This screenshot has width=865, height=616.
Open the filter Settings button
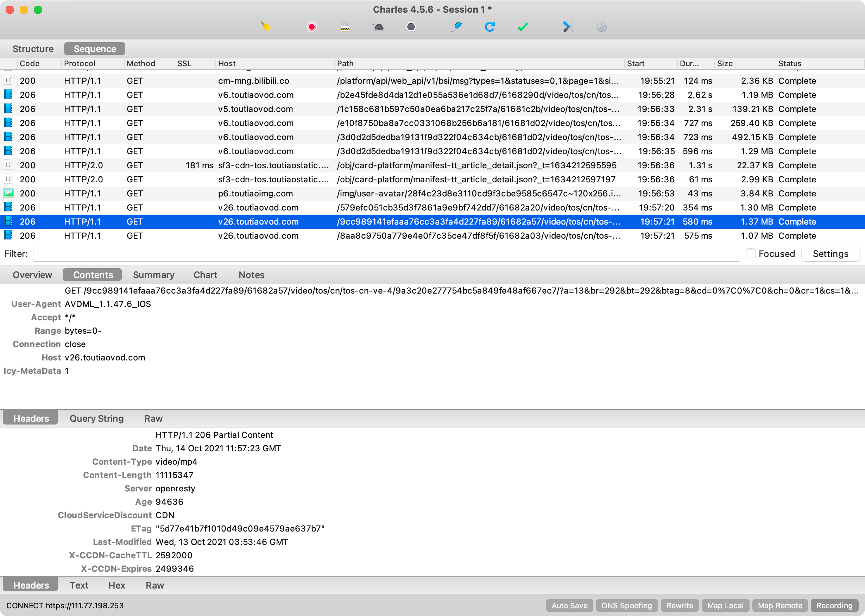(831, 254)
